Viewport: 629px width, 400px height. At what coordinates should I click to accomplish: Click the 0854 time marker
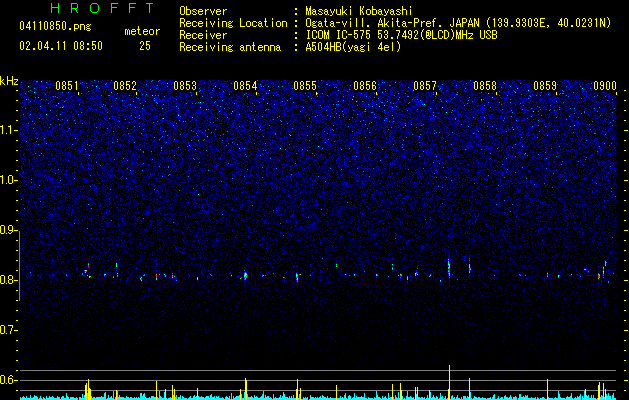tap(245, 86)
